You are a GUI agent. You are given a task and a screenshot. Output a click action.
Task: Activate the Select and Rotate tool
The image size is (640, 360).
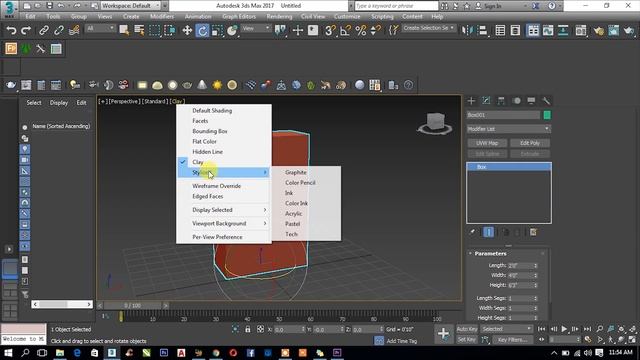(202, 30)
